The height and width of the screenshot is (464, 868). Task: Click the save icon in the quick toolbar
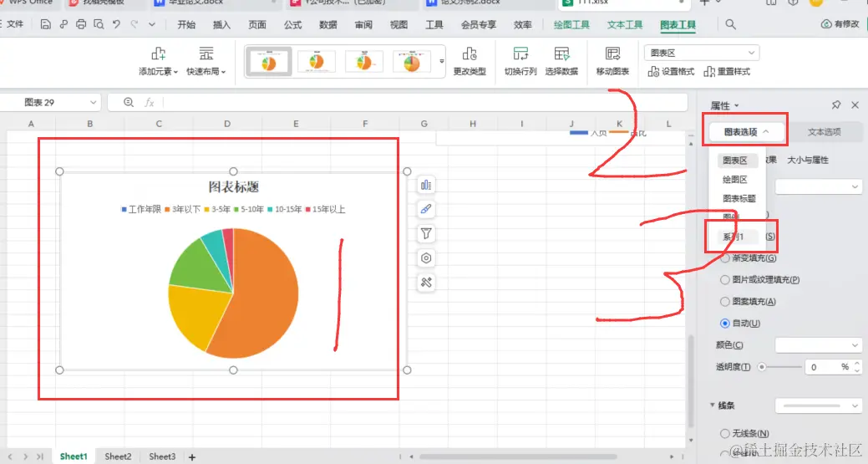pyautogui.click(x=45, y=24)
